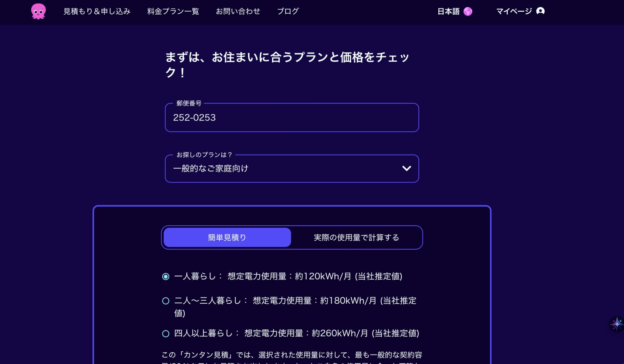Switch to 実際の使用量で計算する tab
The image size is (624, 364).
[x=356, y=237]
